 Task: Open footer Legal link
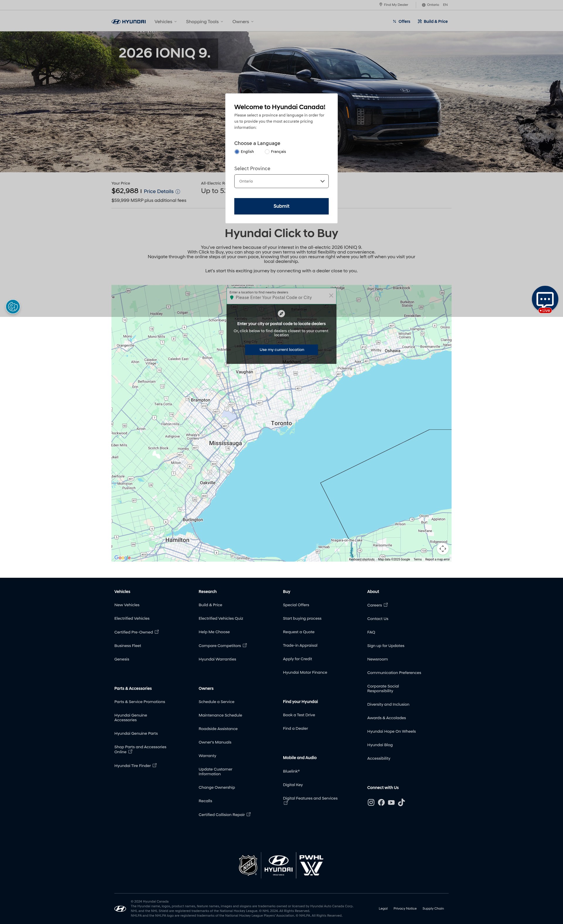tap(383, 908)
